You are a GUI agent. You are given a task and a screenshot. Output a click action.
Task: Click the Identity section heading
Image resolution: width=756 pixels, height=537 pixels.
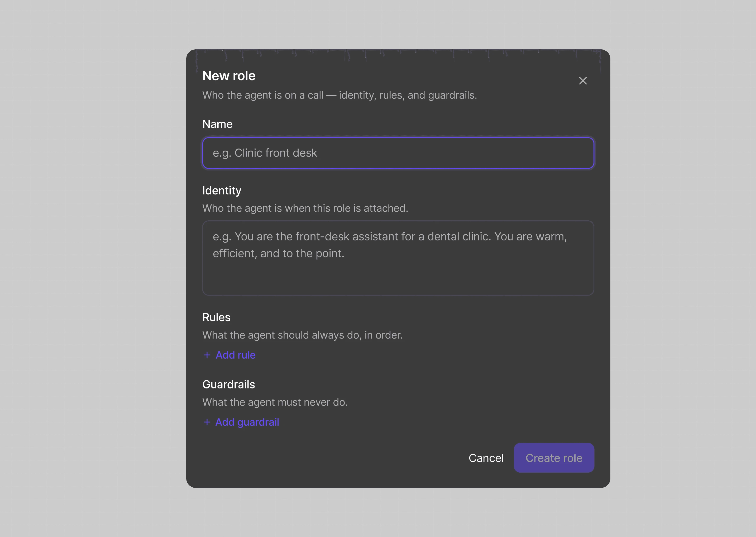[x=222, y=191]
